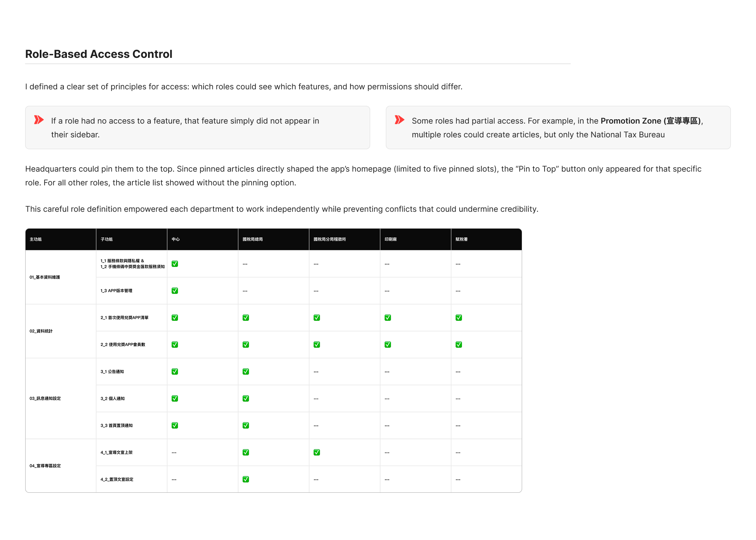Screen dimensions: 756x540
Task: Click 中心 checkmark for 1_3 APP版本管理
Action: pyautogui.click(x=175, y=291)
